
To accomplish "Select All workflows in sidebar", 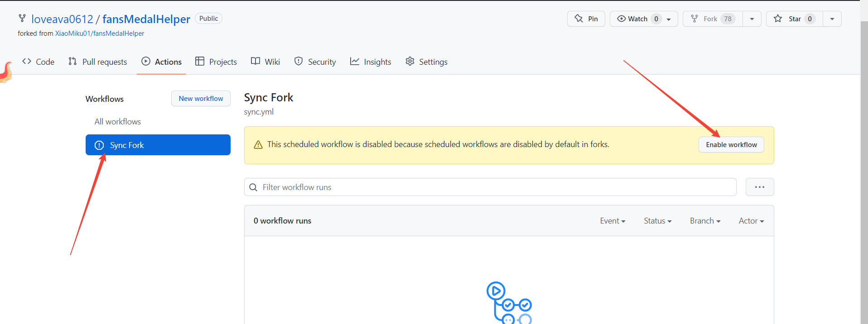I will 118,122.
